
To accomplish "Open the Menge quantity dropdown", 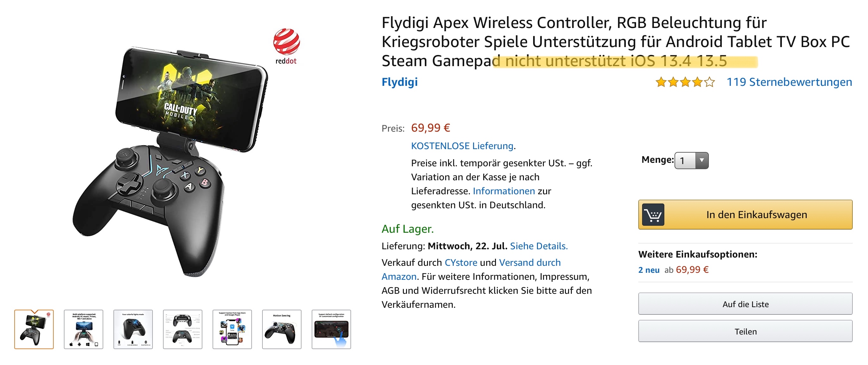I will click(x=691, y=161).
